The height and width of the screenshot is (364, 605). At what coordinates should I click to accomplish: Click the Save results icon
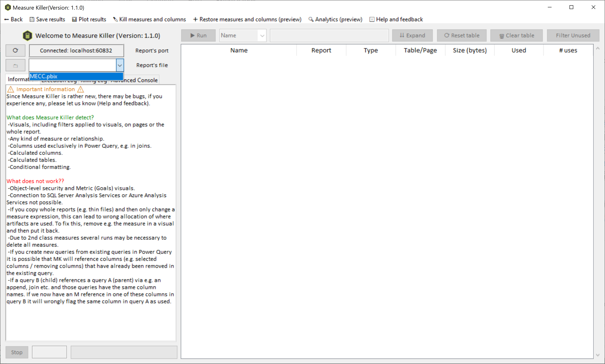click(x=32, y=19)
